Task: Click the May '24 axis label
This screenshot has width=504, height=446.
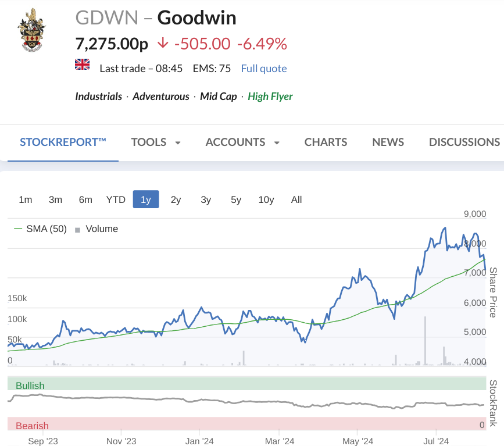Action: (358, 441)
